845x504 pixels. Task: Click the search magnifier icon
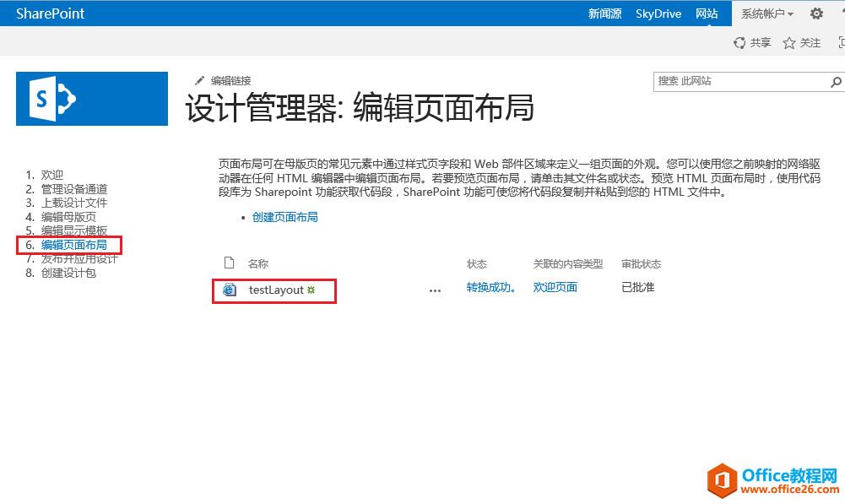click(x=836, y=82)
